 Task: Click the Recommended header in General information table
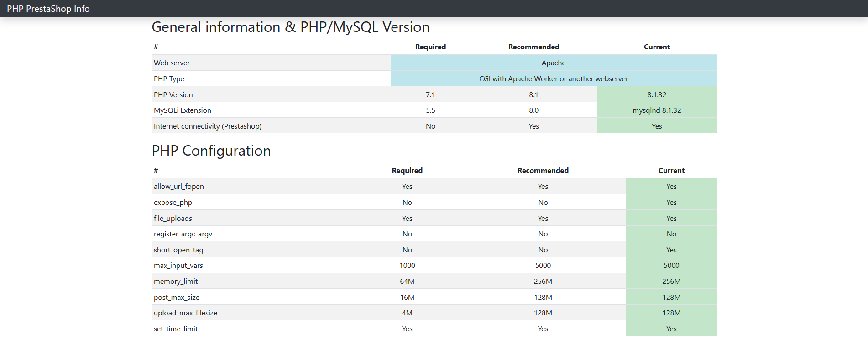(x=534, y=47)
